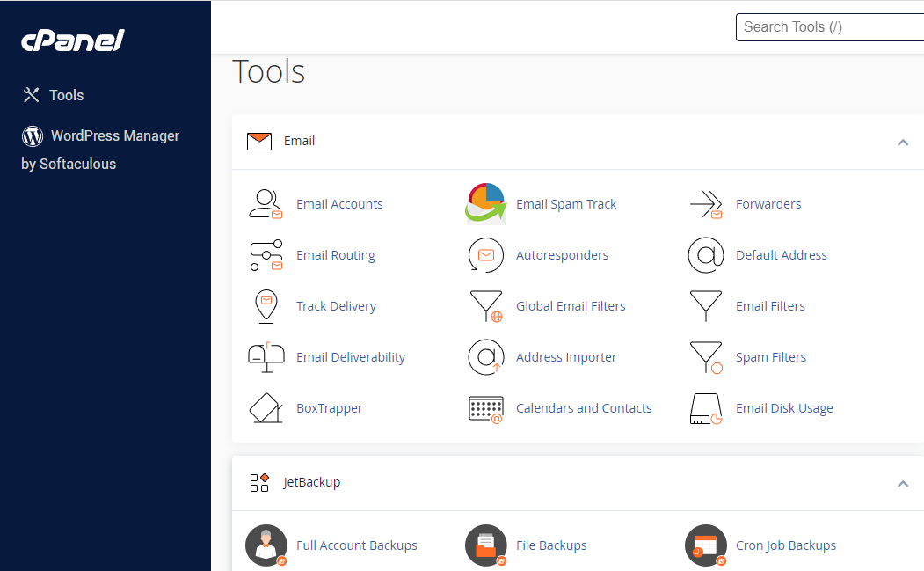Screen dimensions: 924x571
Task: Open the File Backups link
Action: (551, 545)
